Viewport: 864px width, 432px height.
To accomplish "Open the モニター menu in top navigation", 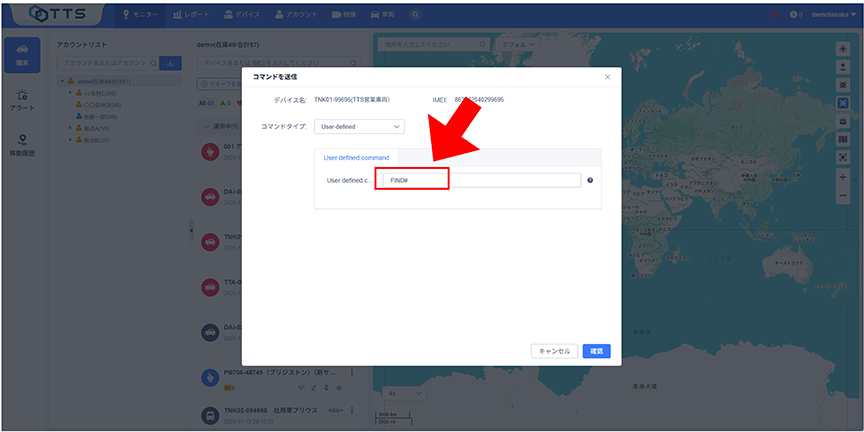I will coord(140,15).
